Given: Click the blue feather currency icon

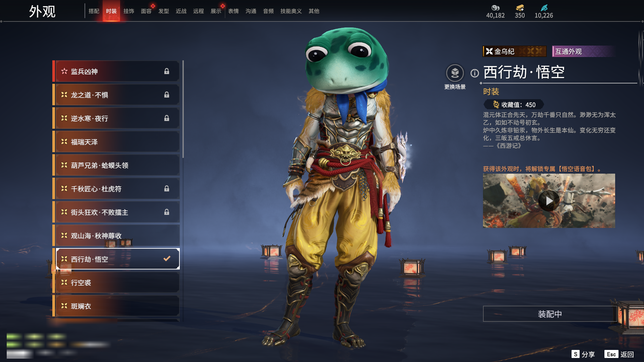Looking at the screenshot, I should [x=544, y=8].
